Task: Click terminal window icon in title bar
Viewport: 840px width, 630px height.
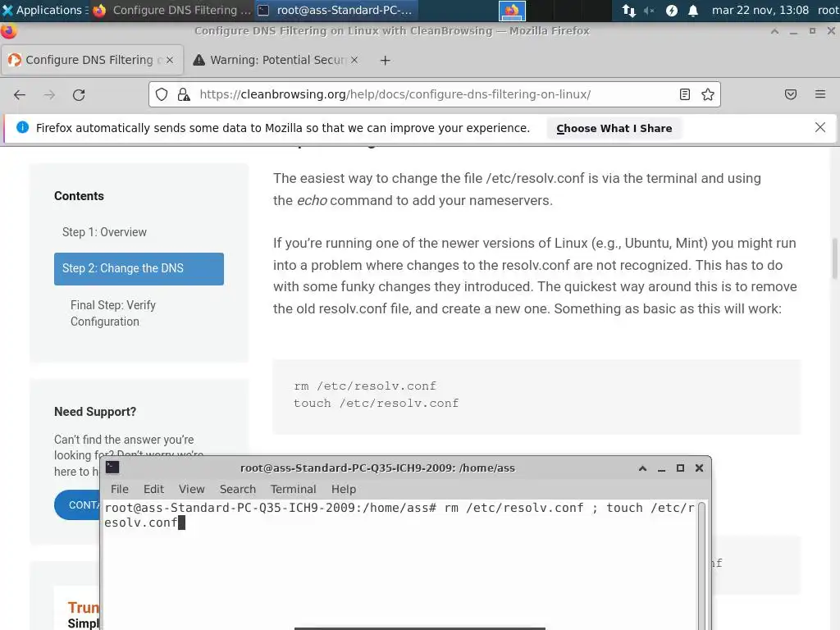Action: (112, 468)
